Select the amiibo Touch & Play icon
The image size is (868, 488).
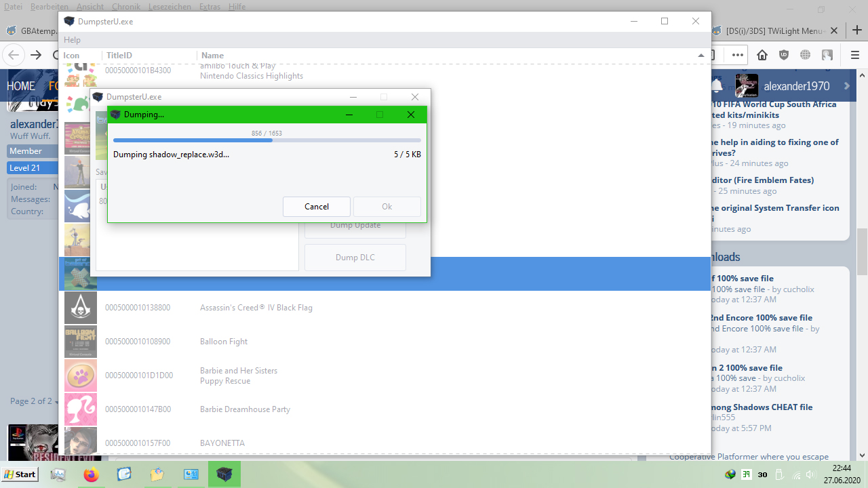[81, 75]
